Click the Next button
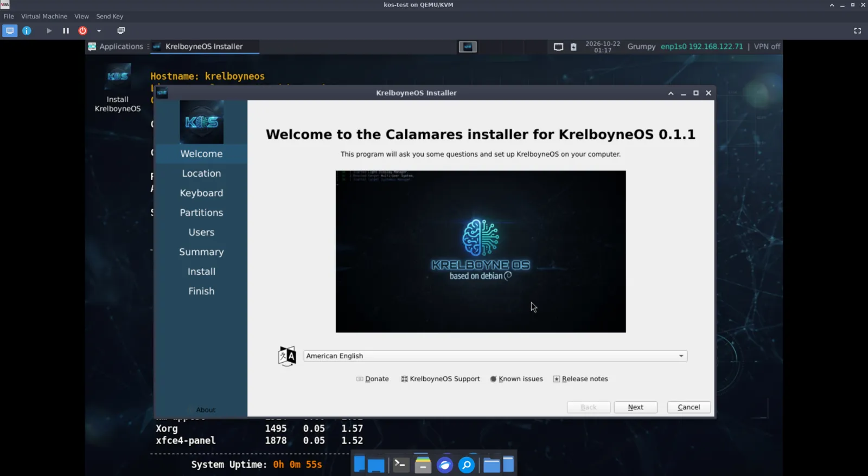The image size is (868, 476). point(635,407)
